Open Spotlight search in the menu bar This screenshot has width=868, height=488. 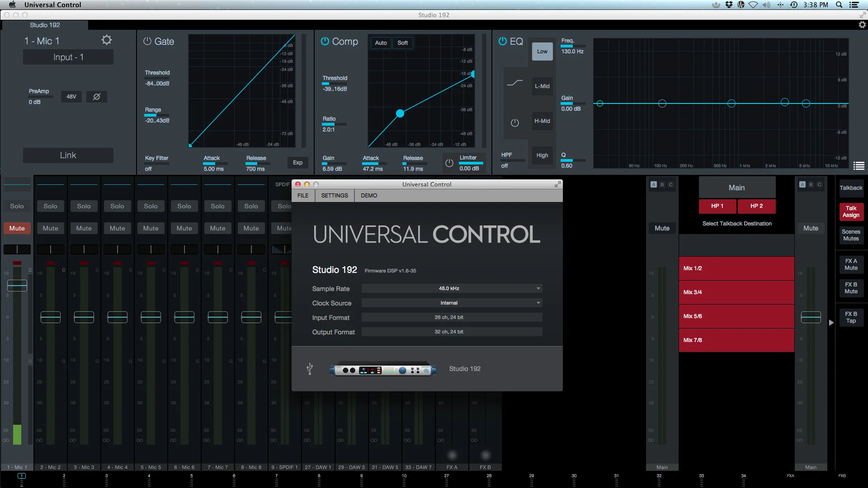(x=839, y=5)
